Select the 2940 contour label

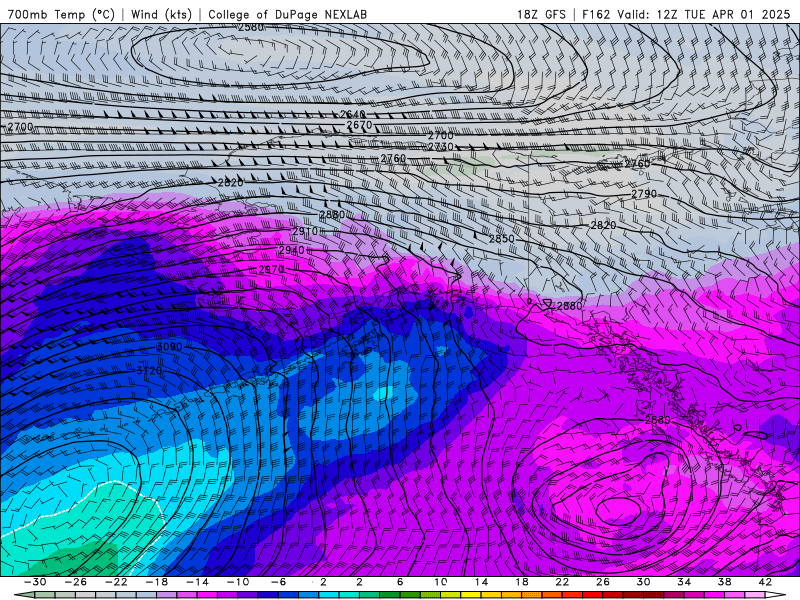[291, 250]
